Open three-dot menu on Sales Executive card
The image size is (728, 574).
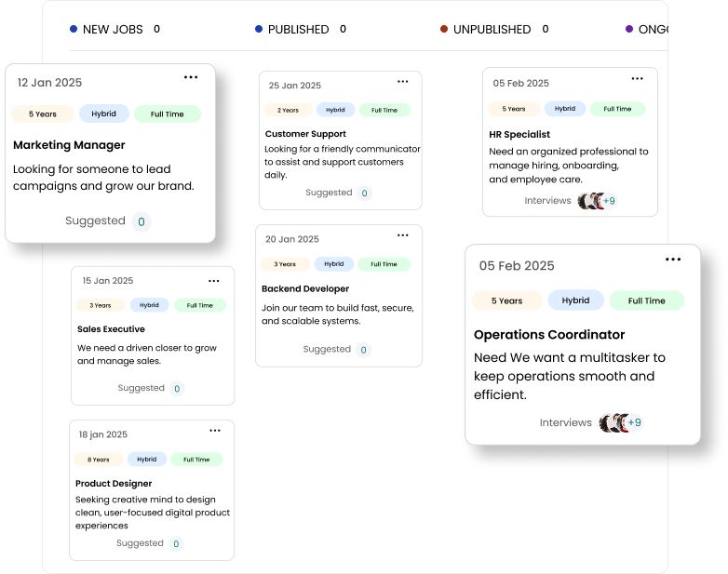coord(214,281)
